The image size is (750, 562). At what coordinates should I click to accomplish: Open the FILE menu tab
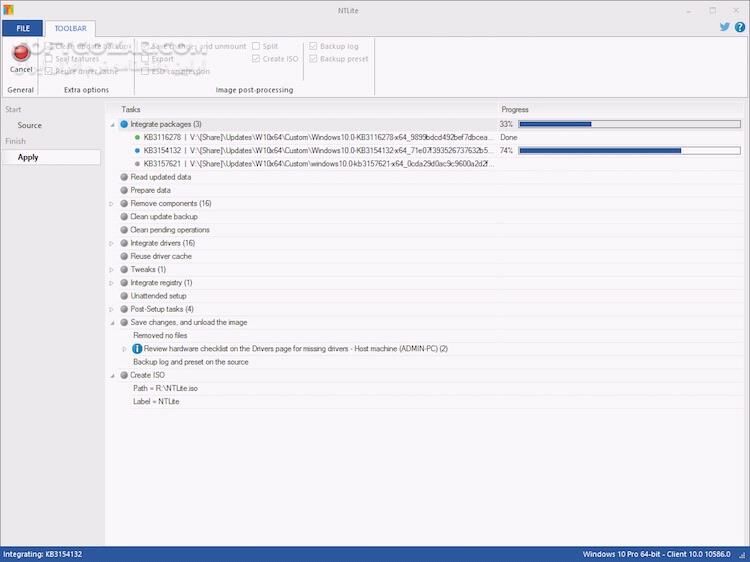pos(22,29)
